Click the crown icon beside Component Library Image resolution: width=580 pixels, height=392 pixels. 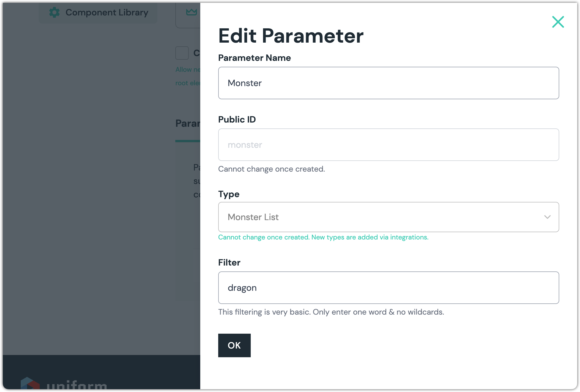tap(192, 12)
